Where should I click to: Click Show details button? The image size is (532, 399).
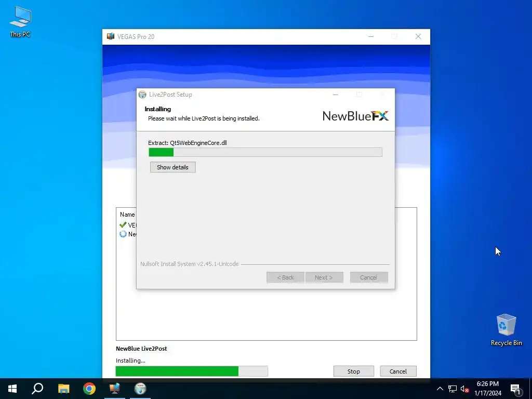coord(172,167)
